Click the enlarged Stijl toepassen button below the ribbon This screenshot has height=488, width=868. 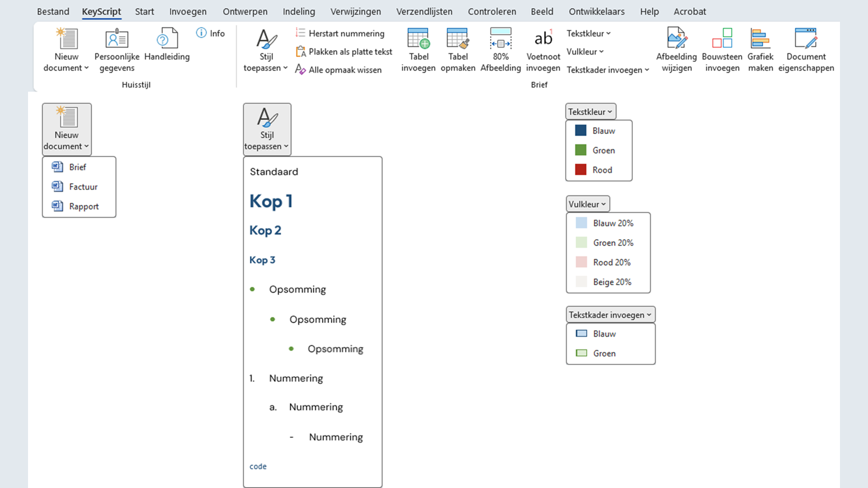267,129
